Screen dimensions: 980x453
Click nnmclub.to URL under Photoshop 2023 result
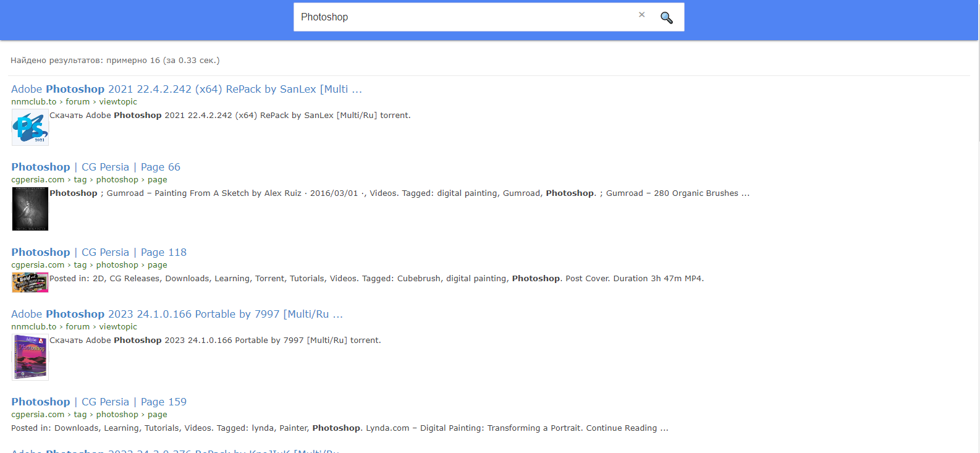point(74,327)
